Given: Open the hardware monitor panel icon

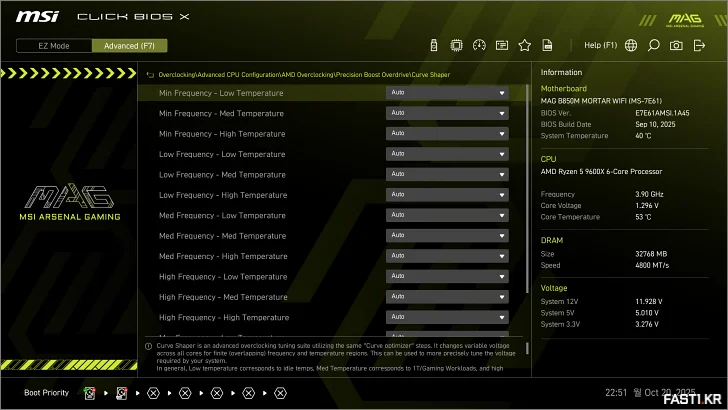Looking at the screenshot, I should pos(502,46).
